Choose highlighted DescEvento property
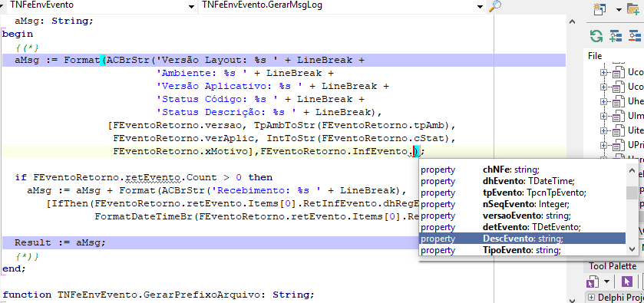644x303 pixels. pos(523,238)
